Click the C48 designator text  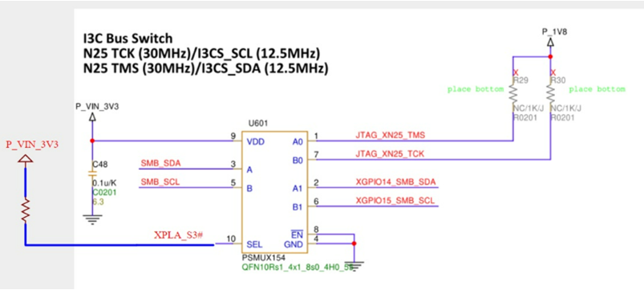99,165
